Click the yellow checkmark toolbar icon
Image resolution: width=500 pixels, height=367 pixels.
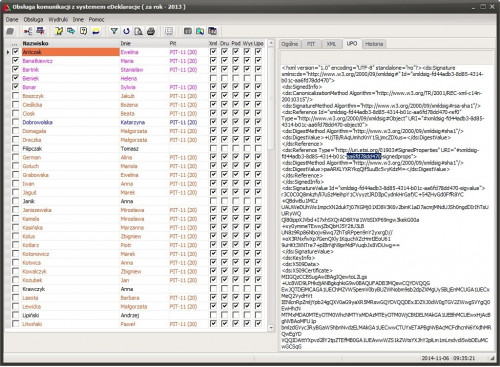click(59, 31)
